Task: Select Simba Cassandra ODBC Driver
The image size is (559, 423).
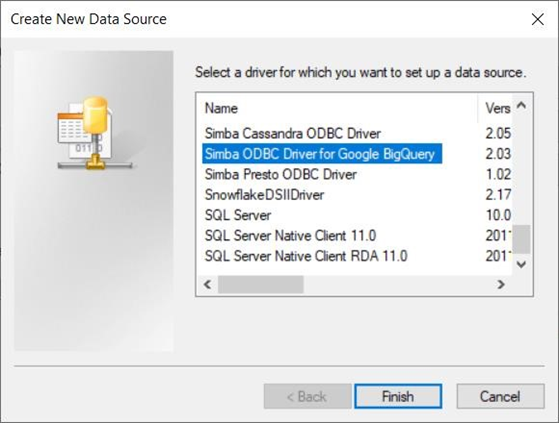Action: coord(293,134)
